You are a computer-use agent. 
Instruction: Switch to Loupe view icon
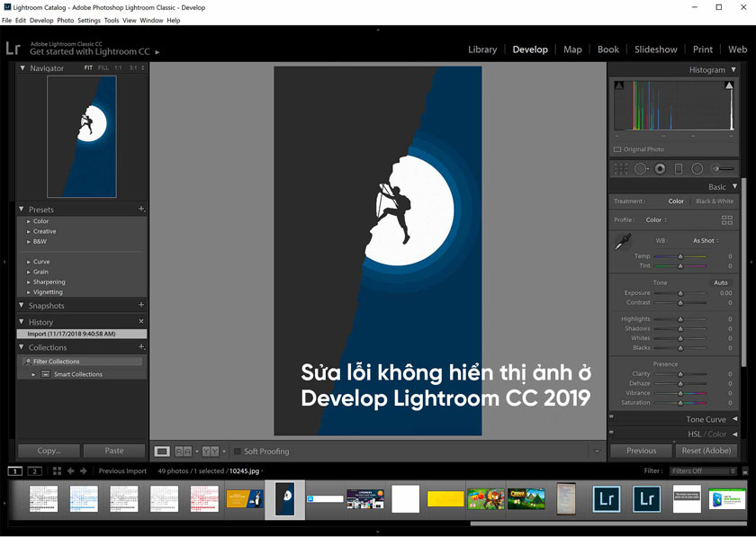coord(162,452)
